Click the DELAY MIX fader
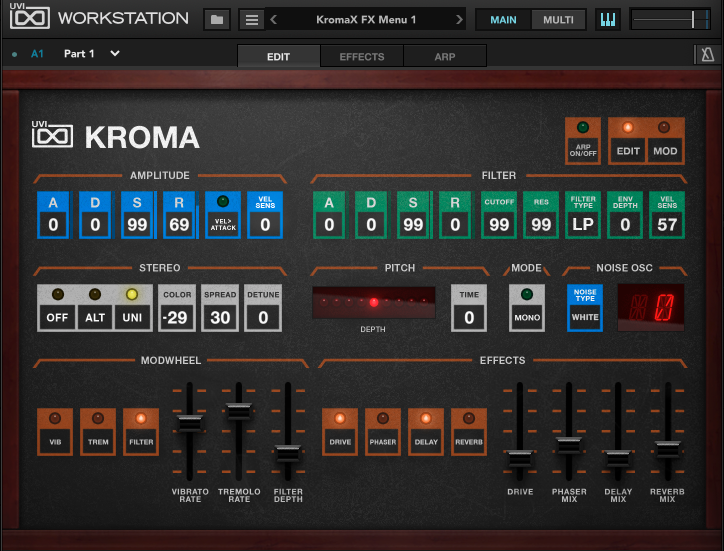Screen dimensions: 724x551 tap(618, 459)
